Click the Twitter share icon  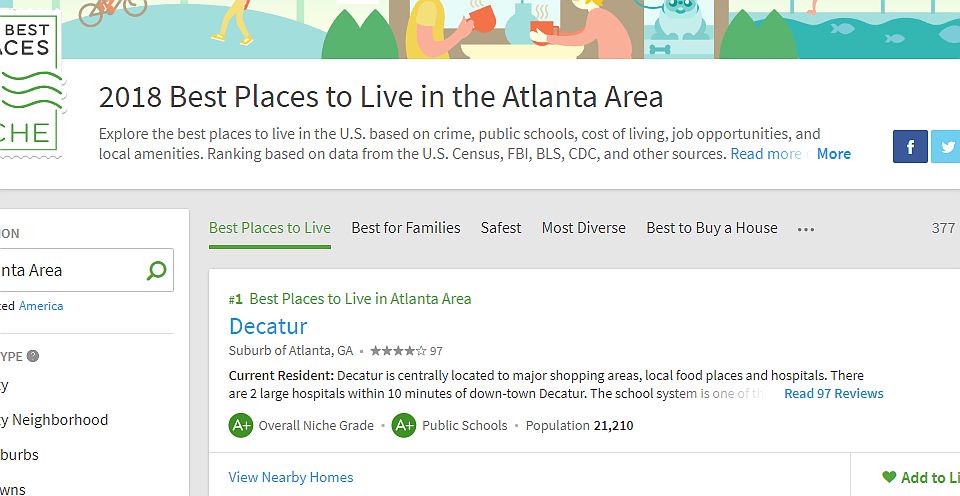click(x=946, y=147)
